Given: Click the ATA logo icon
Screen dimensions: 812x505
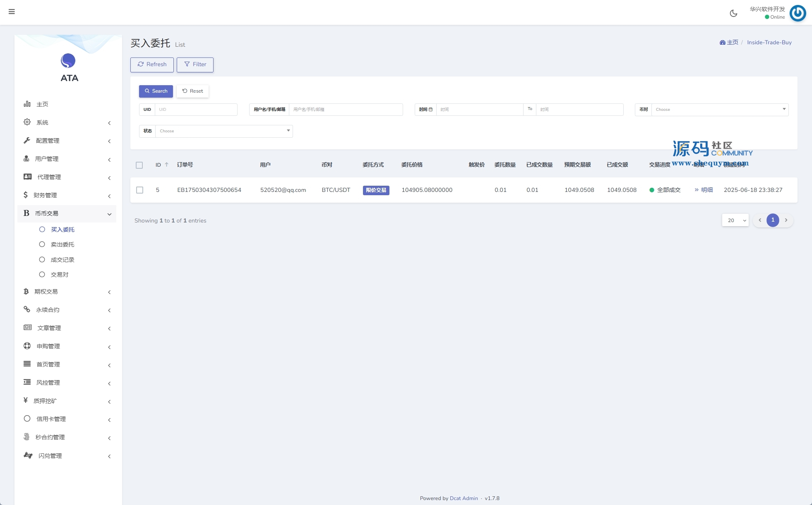Looking at the screenshot, I should (68, 61).
